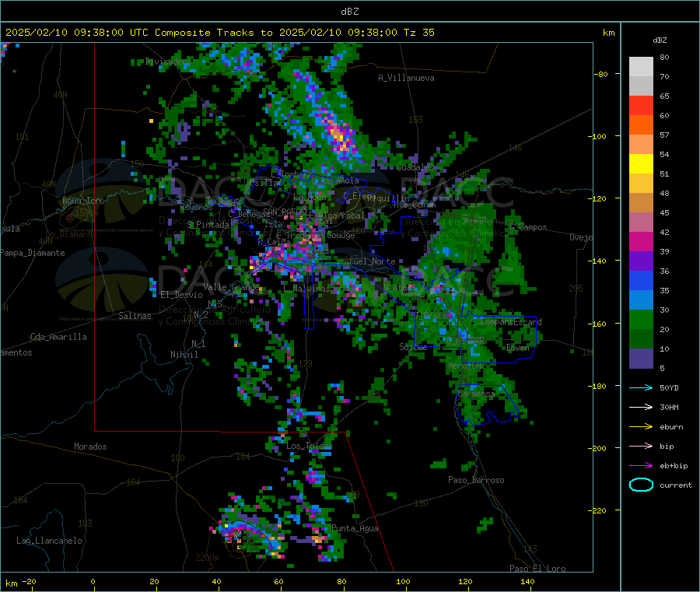Click the 'S_Pintada' map label
Viewport: 700px width, 592px height.
208,225
